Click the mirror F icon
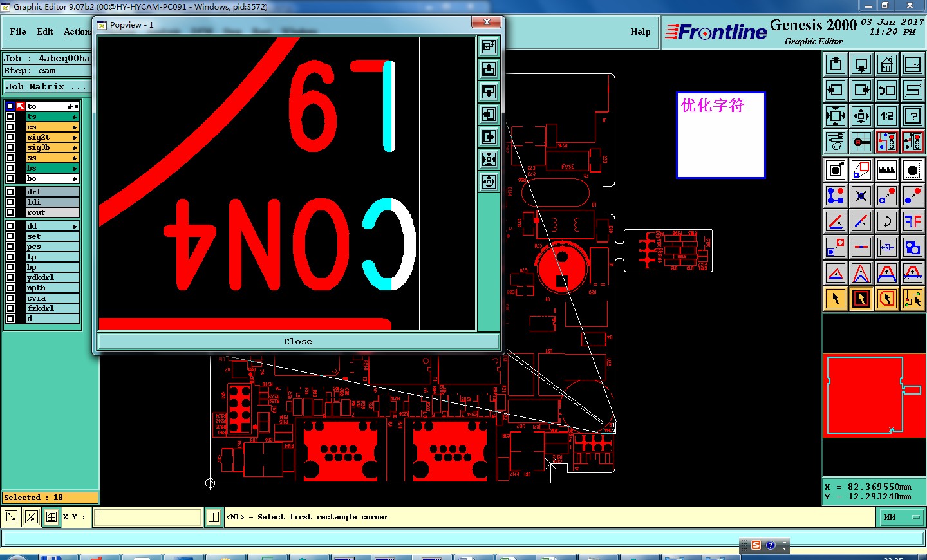The height and width of the screenshot is (560, 927). coord(913,221)
